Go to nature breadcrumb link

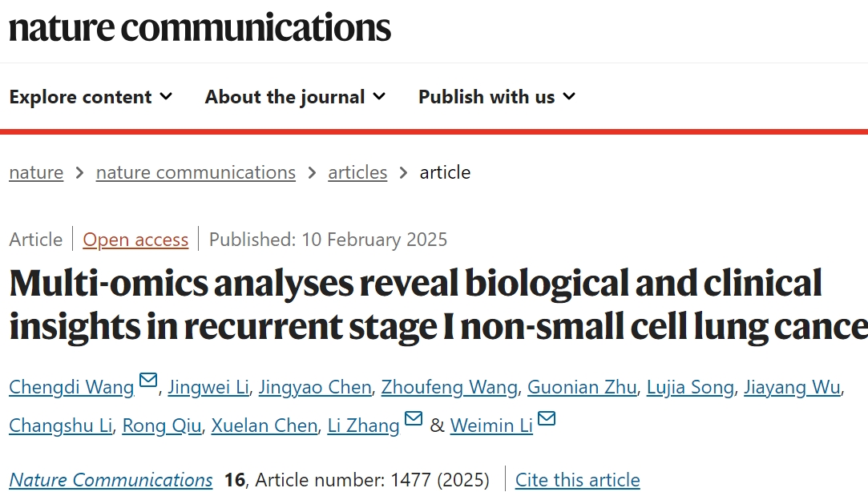tap(36, 172)
